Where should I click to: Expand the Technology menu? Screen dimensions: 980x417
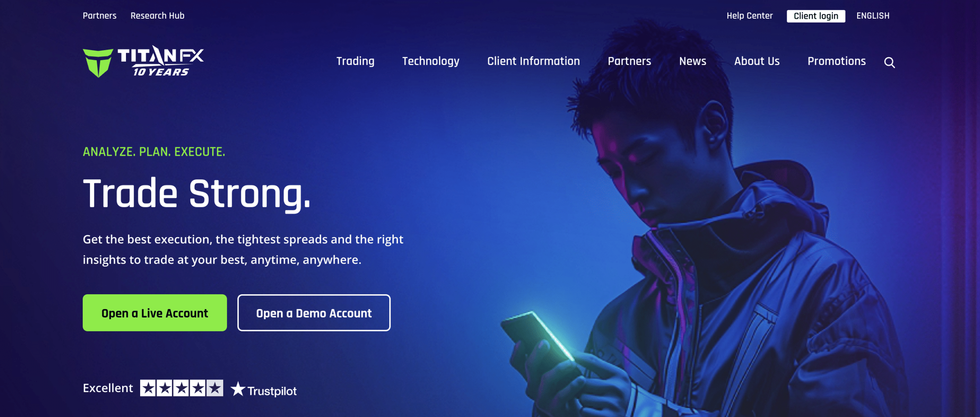click(431, 61)
